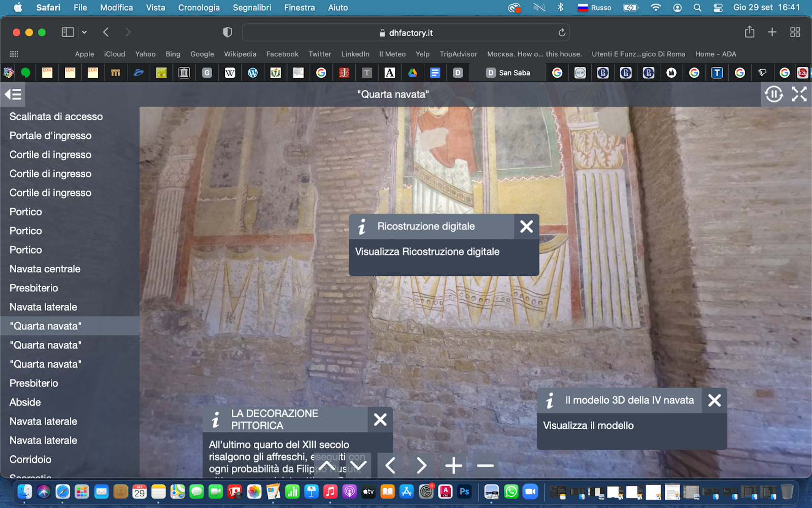
Task: Select Corridoio in the room list
Action: [x=70, y=460]
